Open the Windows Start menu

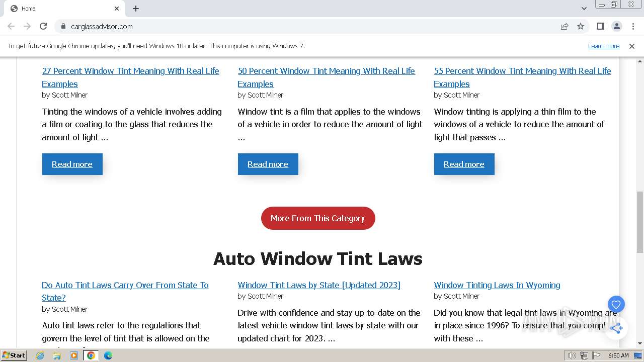click(14, 355)
